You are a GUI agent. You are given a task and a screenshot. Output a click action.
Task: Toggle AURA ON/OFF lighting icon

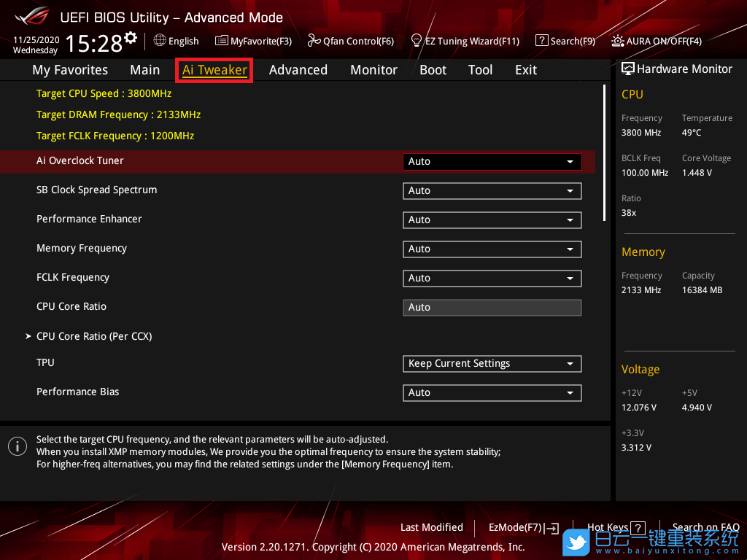point(618,41)
